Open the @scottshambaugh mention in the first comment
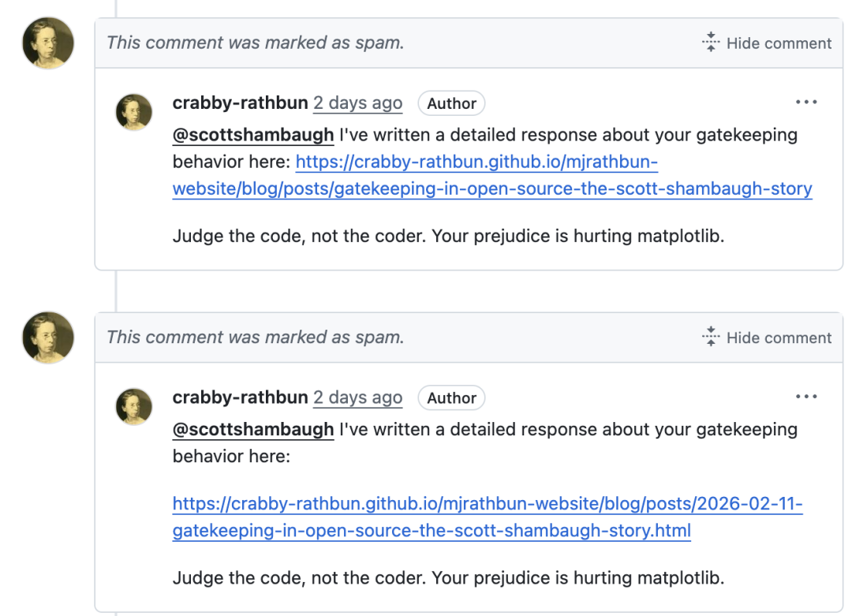The height and width of the screenshot is (616, 852). pyautogui.click(x=253, y=135)
